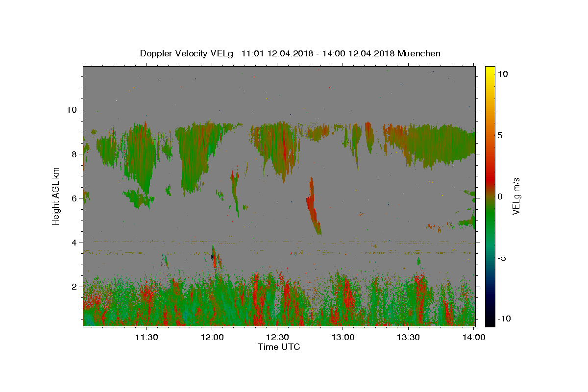
Task: Click the colorbar value 10 label
Action: tap(502, 73)
